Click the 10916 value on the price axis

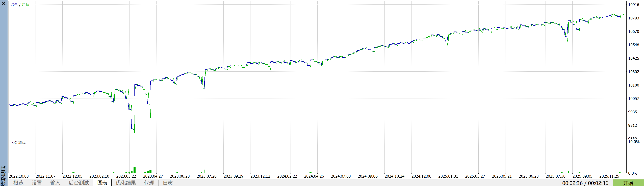click(633, 5)
